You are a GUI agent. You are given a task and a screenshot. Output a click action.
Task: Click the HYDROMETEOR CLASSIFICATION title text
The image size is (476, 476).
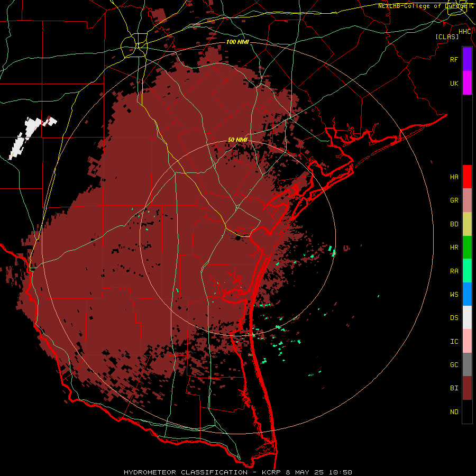(186, 472)
